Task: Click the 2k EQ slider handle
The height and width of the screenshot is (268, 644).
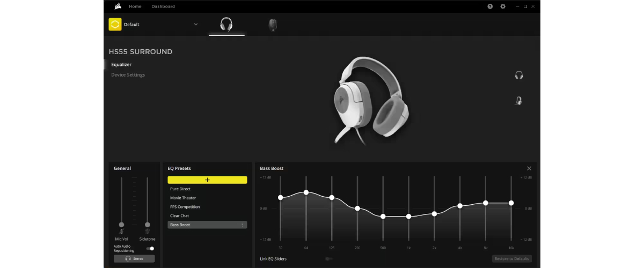Action: [x=434, y=214]
